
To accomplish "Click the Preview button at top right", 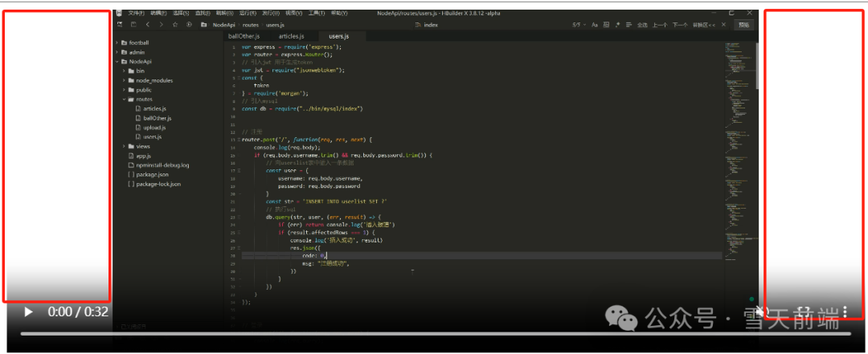I will click(744, 25).
